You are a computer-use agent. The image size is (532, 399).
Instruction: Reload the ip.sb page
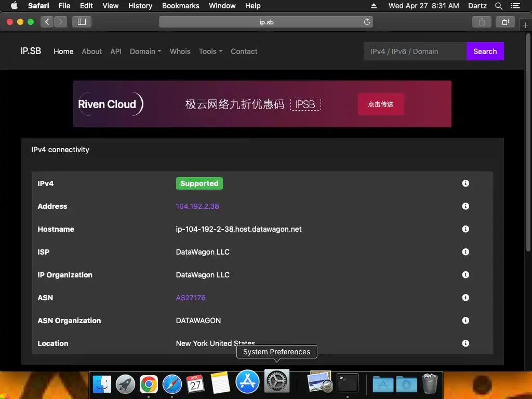(x=367, y=22)
